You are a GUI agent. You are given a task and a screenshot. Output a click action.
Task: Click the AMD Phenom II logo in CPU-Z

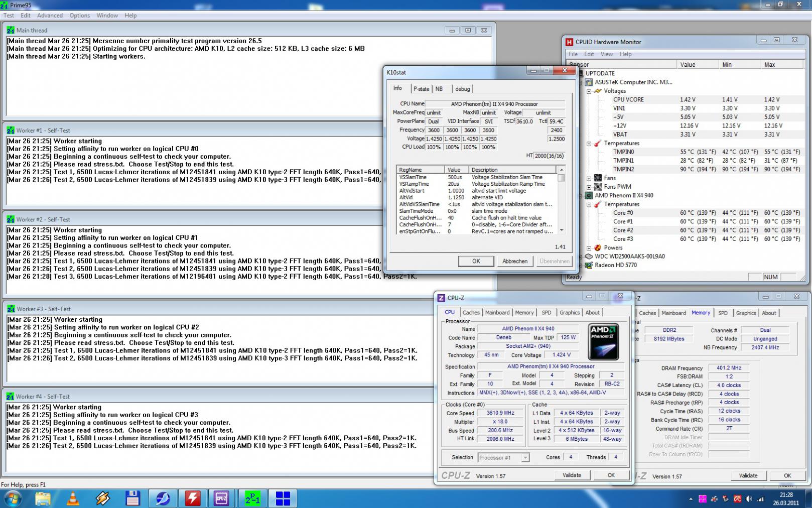coord(603,342)
